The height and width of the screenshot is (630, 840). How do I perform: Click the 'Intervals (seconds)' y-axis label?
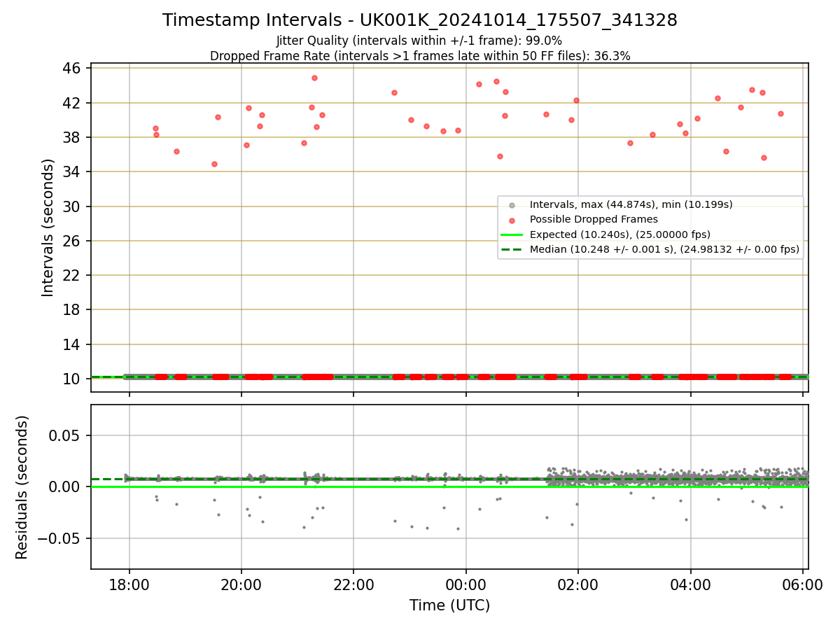48,227
